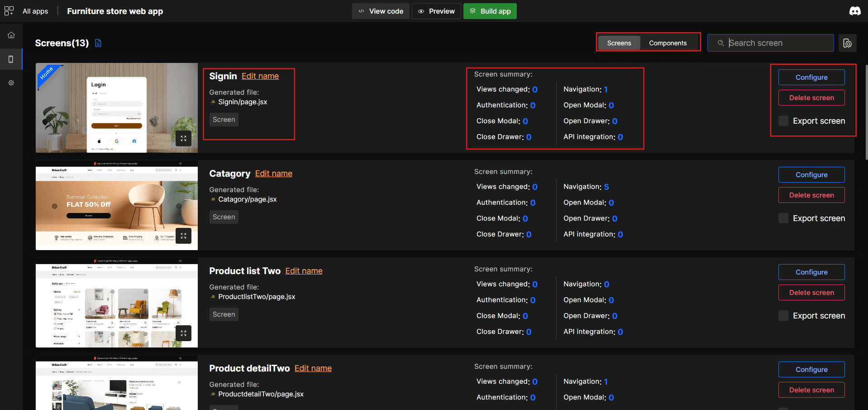Click Edit name for Product detailTwo
This screenshot has width=868, height=410.
tap(313, 368)
